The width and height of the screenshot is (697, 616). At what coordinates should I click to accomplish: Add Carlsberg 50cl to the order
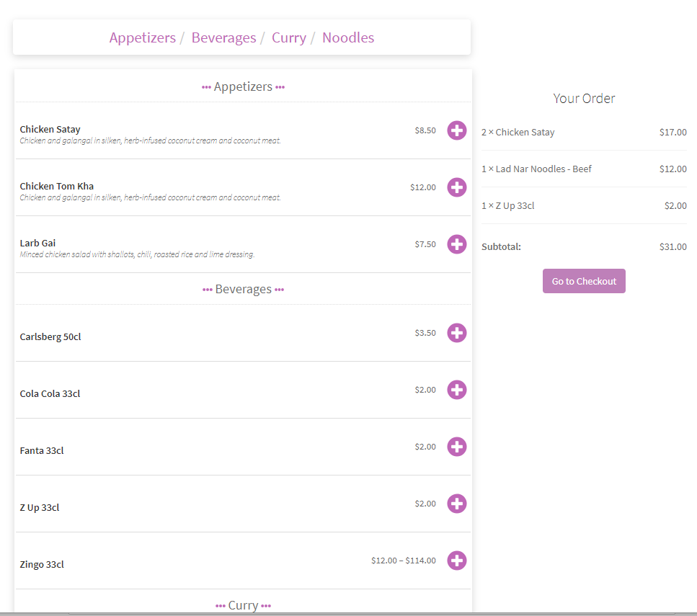pyautogui.click(x=456, y=333)
